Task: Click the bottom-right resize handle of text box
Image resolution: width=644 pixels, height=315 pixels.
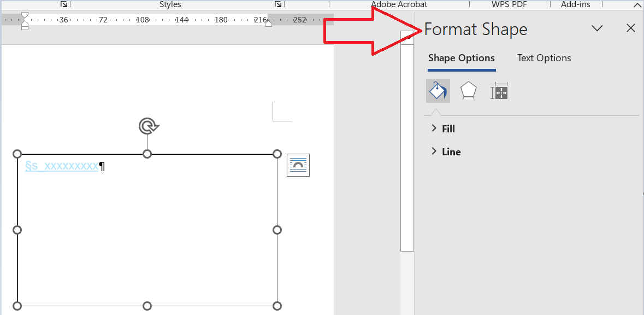Action: click(x=277, y=306)
